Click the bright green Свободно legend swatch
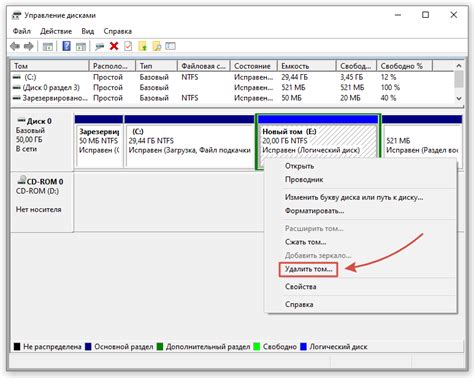The height and width of the screenshot is (378, 474). point(257,347)
